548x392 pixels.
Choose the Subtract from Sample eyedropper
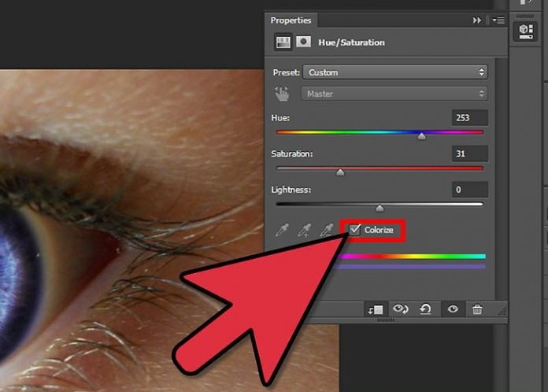click(x=326, y=231)
